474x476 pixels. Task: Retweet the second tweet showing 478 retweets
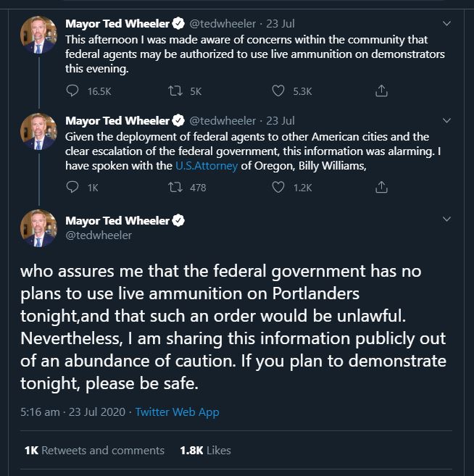click(175, 188)
